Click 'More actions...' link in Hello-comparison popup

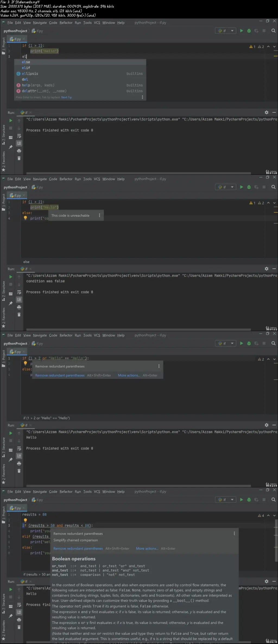(x=129, y=375)
